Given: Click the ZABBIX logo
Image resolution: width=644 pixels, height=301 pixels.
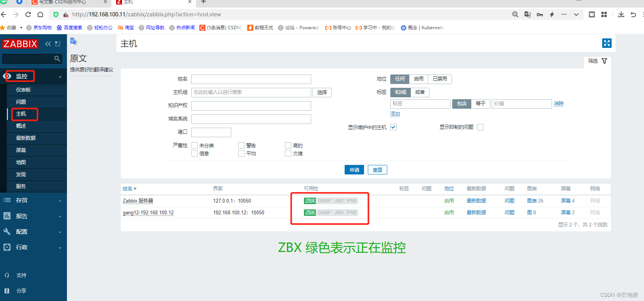Looking at the screenshot, I should pyautogui.click(x=20, y=44).
